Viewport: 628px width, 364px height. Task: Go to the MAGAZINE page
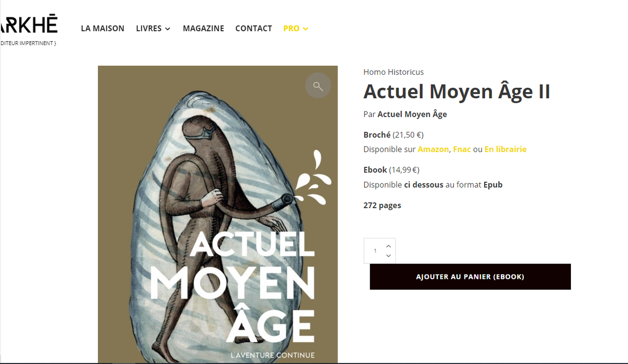click(x=204, y=28)
